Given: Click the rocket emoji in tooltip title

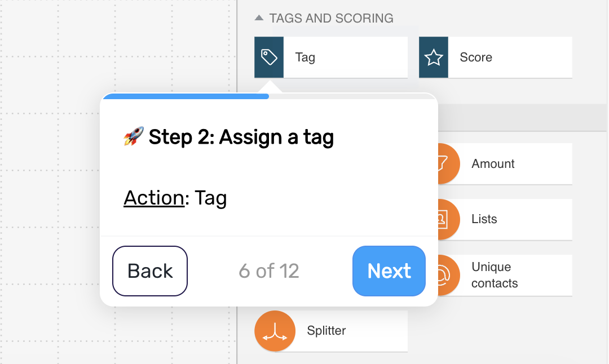Looking at the screenshot, I should click(134, 136).
